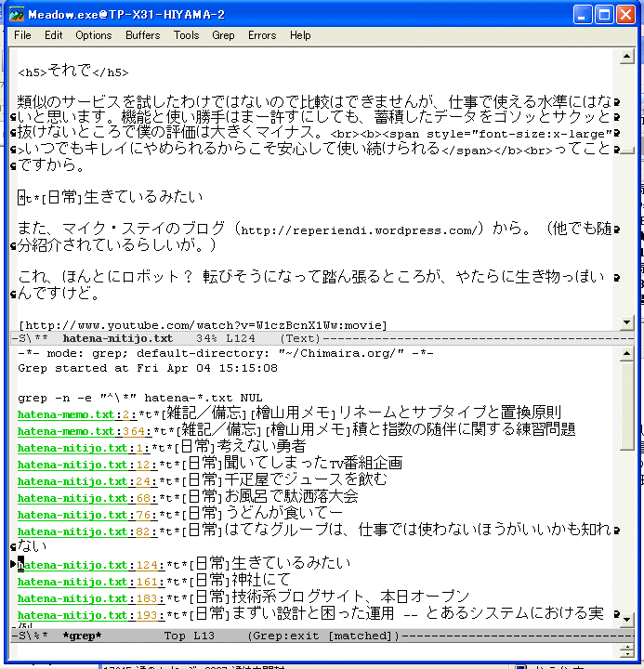Minimize the Meadow window
644x669 pixels.
(583, 14)
